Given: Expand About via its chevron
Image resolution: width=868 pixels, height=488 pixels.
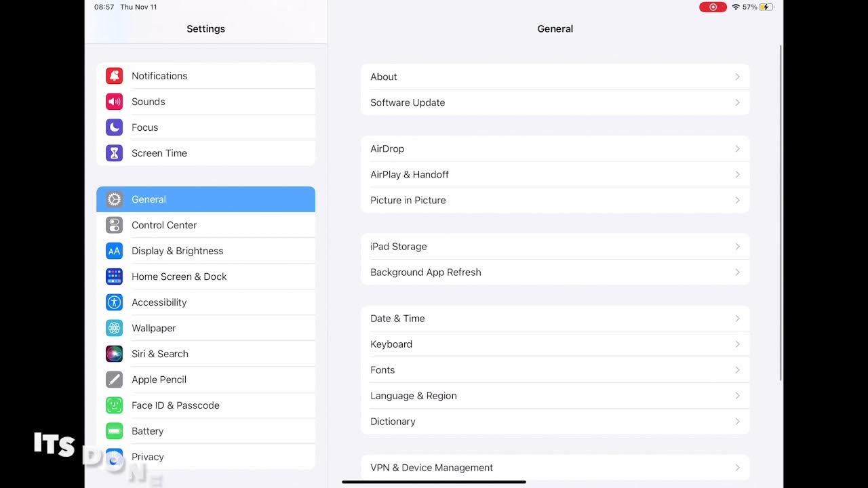Looking at the screenshot, I should (x=737, y=77).
